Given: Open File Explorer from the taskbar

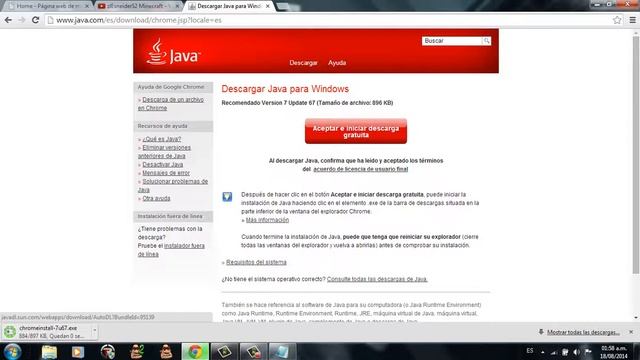Looking at the screenshot, I should pyautogui.click(x=49, y=352).
